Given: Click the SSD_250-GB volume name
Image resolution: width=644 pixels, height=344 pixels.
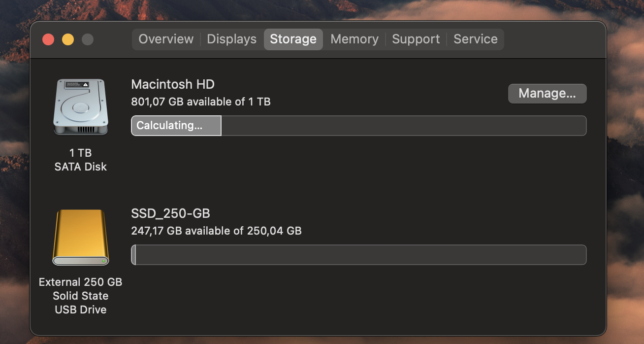Looking at the screenshot, I should click(x=170, y=213).
